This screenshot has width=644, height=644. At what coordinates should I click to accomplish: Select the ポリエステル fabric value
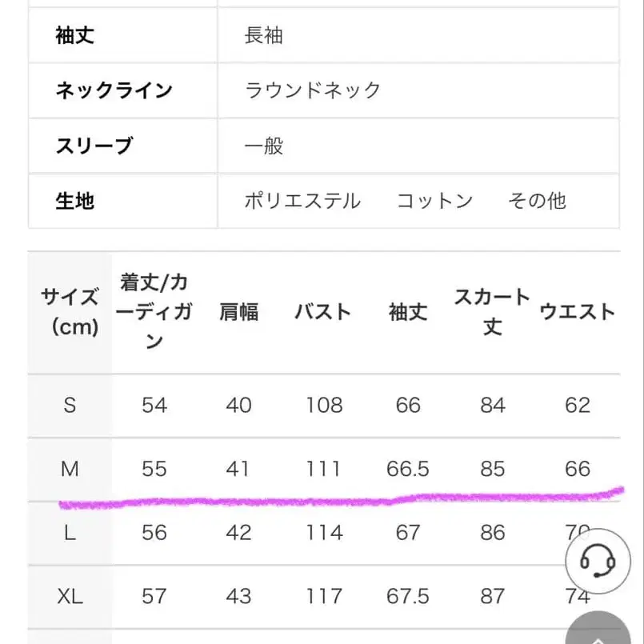tap(302, 202)
